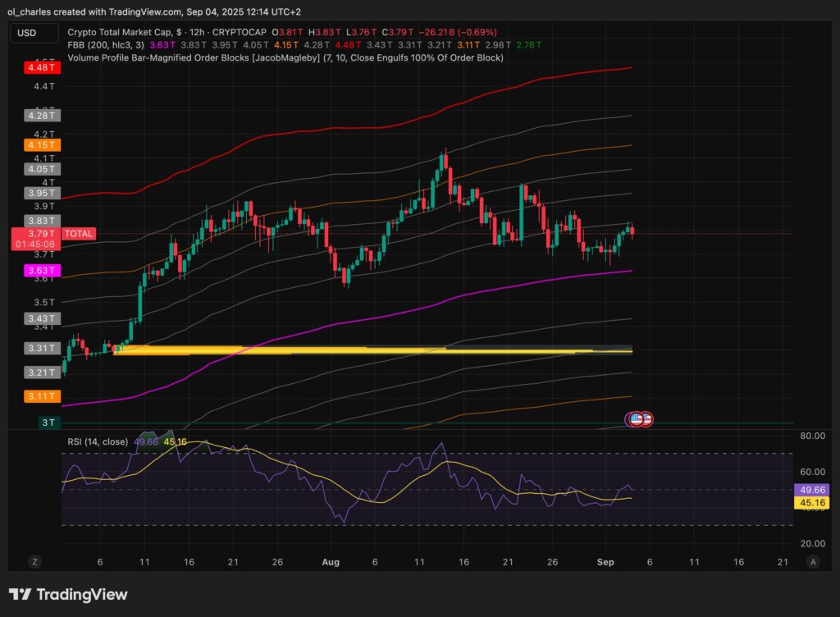The image size is (840, 617).
Task: Select the RSI (14, close) indicator title
Action: point(98,442)
